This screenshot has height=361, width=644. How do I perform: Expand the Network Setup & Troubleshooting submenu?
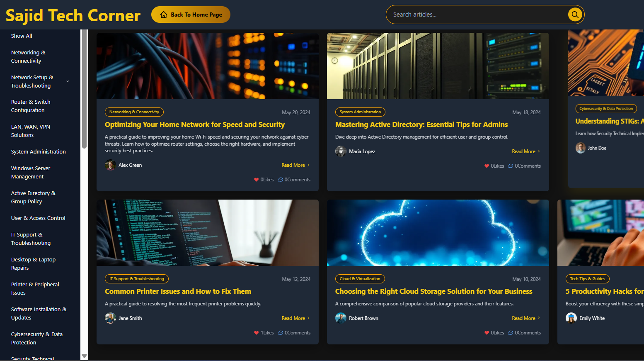[x=68, y=81]
